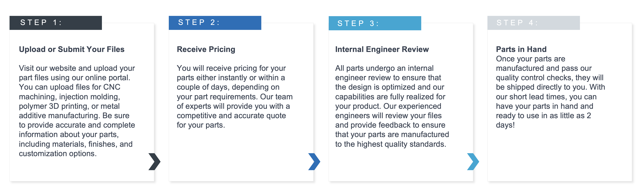The image size is (644, 196).
Task: Click the Parts in Hand heading
Action: point(521,49)
